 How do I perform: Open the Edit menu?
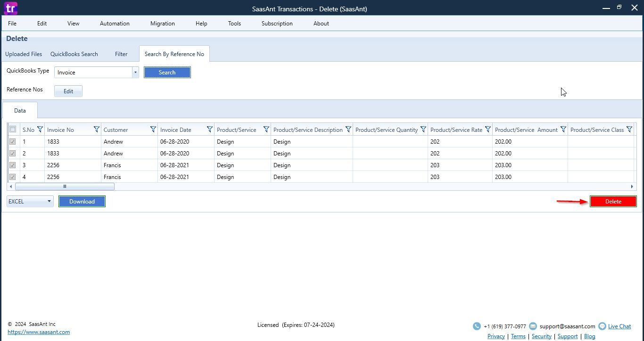(x=42, y=23)
